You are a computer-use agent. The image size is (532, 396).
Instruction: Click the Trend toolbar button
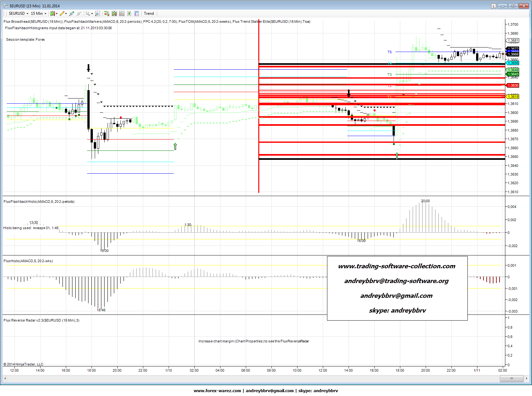149,13
